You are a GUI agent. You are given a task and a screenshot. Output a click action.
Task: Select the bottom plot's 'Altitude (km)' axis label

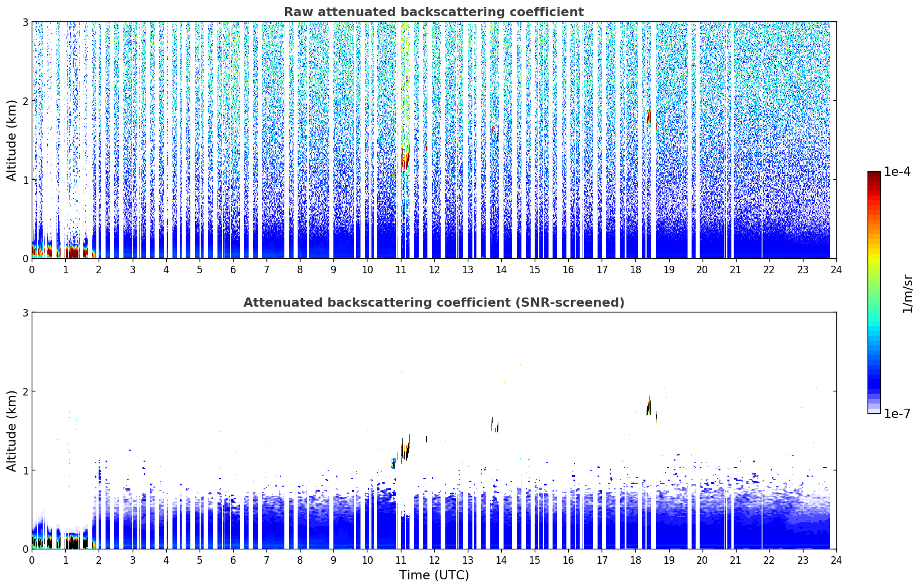tap(12, 431)
